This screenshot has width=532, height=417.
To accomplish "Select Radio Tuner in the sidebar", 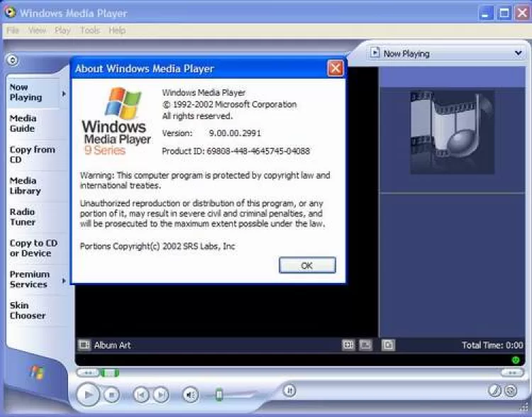I will click(x=22, y=217).
